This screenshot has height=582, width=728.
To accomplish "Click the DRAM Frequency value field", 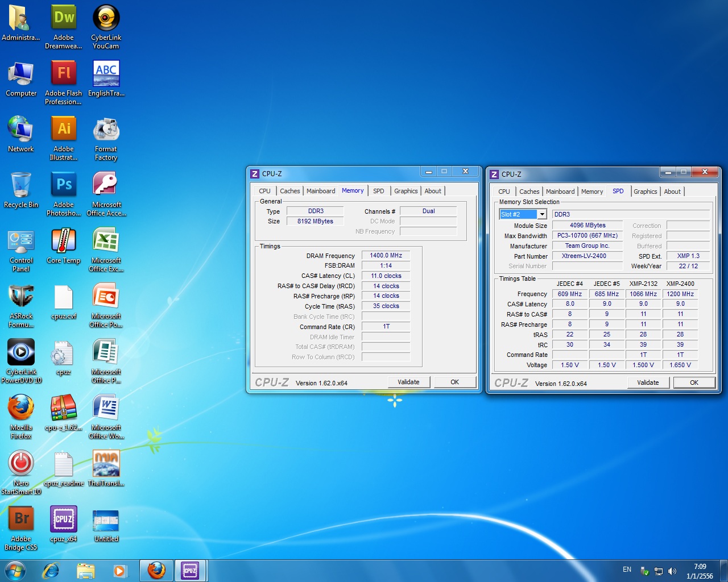I will pos(386,255).
